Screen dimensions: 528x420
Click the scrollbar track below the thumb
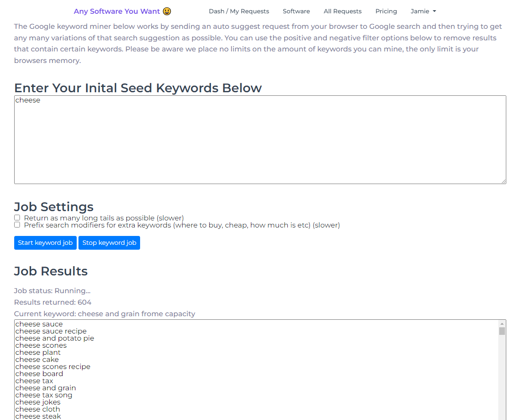click(x=502, y=377)
